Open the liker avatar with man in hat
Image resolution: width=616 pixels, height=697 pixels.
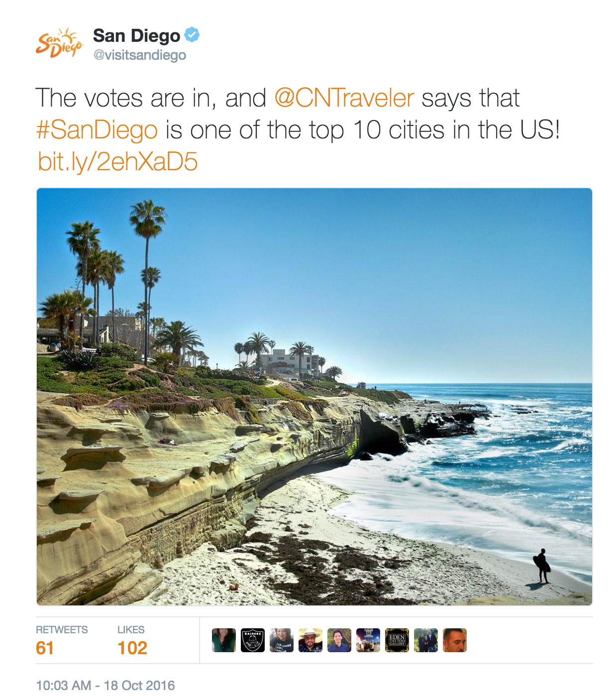click(310, 640)
